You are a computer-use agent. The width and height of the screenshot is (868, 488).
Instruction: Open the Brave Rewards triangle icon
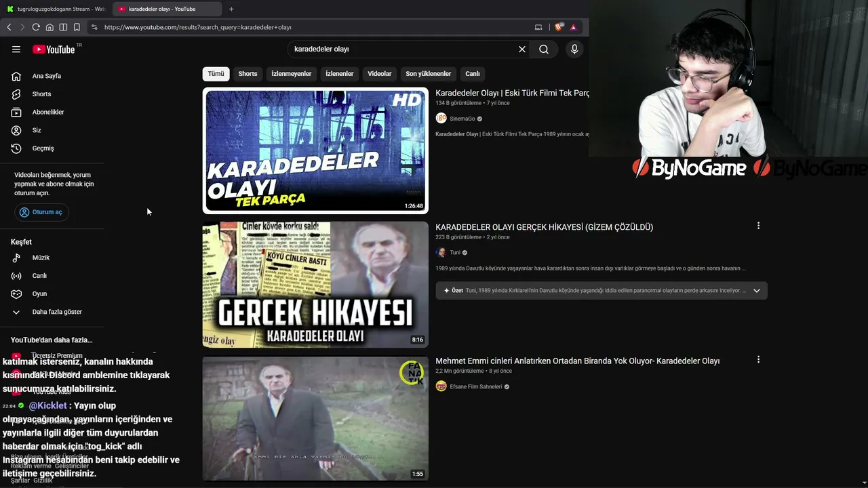click(x=573, y=27)
